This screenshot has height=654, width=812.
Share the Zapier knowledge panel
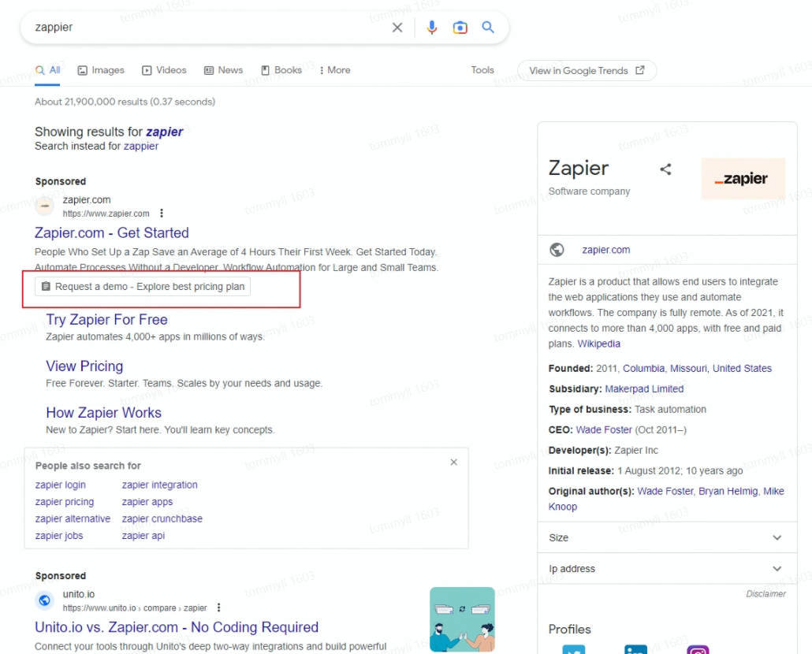[x=665, y=169]
